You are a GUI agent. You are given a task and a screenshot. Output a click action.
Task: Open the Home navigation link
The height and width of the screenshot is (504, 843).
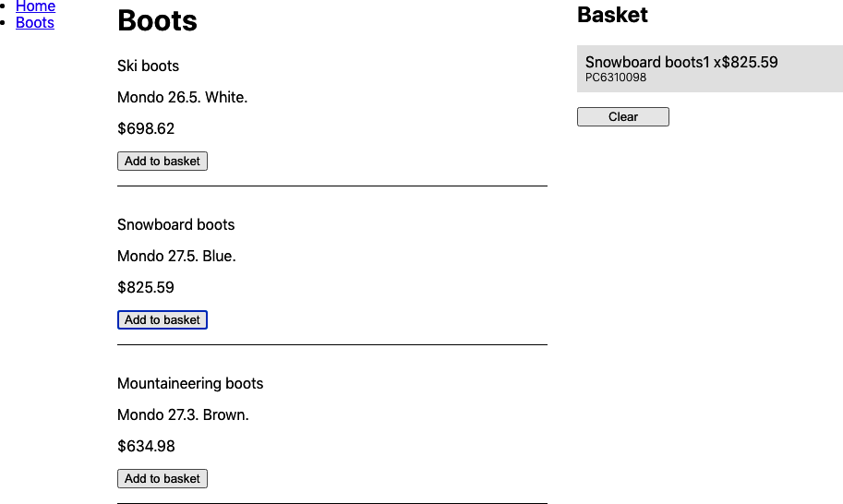tap(35, 6)
